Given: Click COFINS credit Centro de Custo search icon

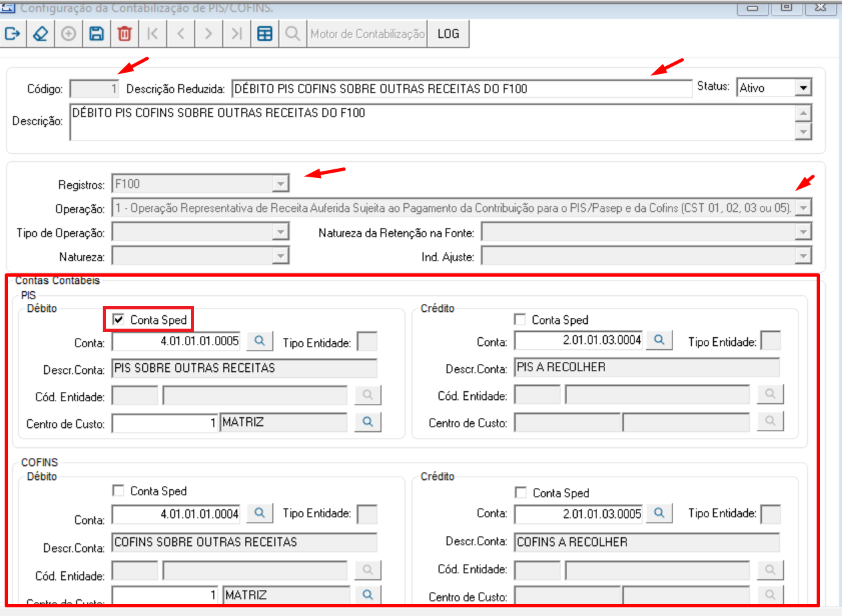Looking at the screenshot, I should [770, 595].
